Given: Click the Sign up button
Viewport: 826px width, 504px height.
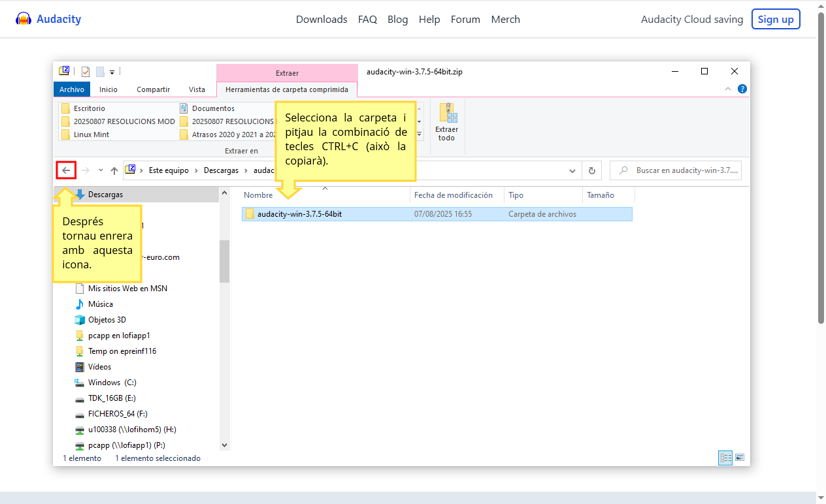Looking at the screenshot, I should pyautogui.click(x=776, y=19).
